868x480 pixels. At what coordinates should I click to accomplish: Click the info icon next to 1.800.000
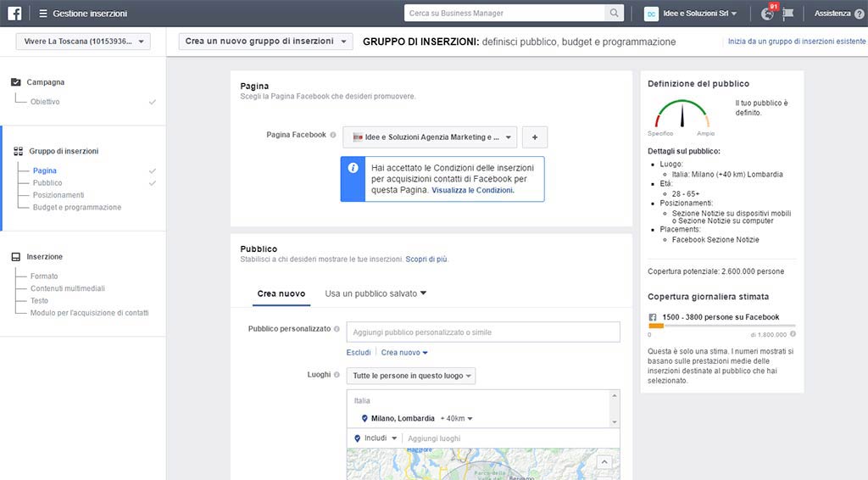pyautogui.click(x=793, y=334)
